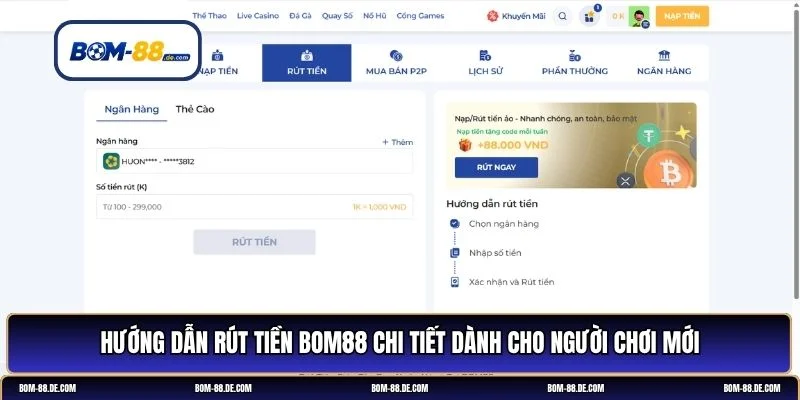The height and width of the screenshot is (400, 800).
Task: Click the search magnifier icon
Action: pos(562,16)
